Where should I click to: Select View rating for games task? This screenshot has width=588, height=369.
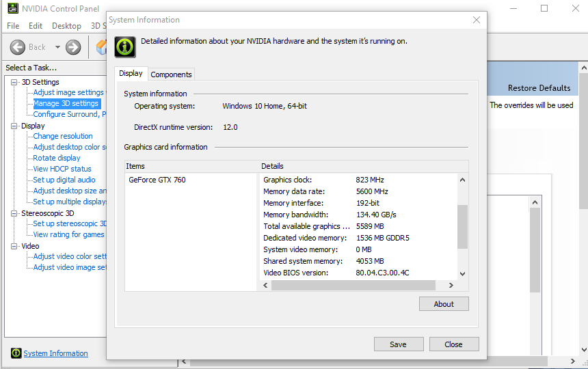pos(68,234)
